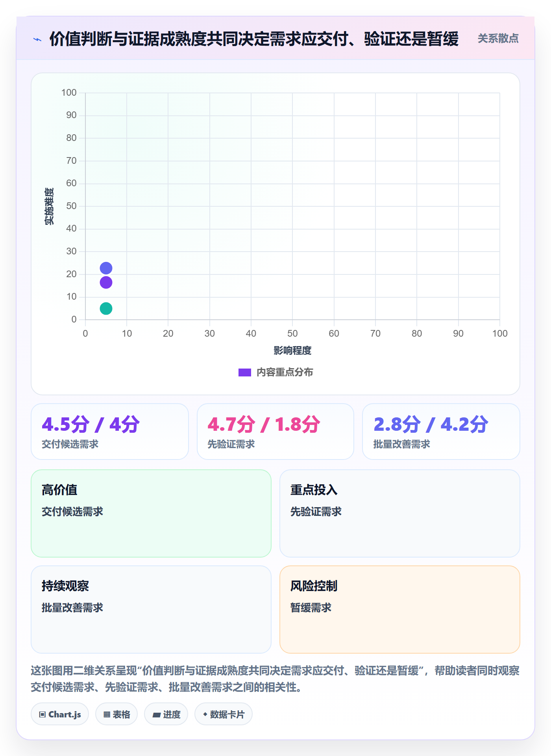Click the 实施难度 y-axis title

tap(49, 206)
